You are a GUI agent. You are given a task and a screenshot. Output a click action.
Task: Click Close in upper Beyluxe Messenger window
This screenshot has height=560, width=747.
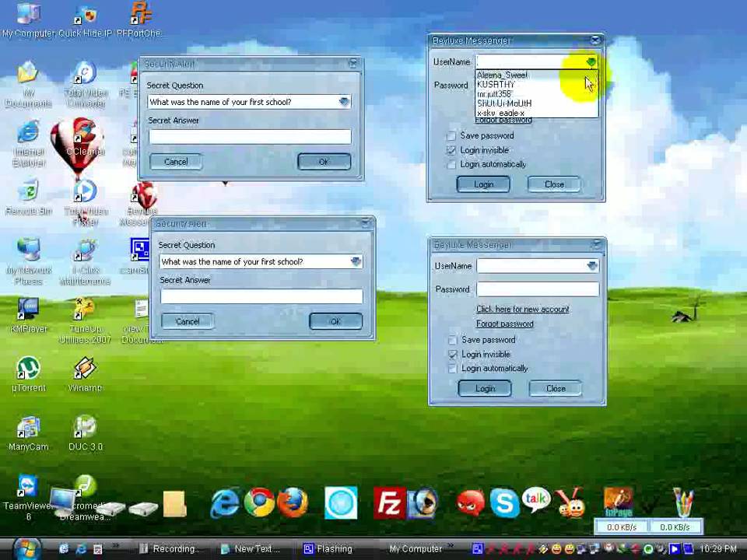pyautogui.click(x=554, y=184)
